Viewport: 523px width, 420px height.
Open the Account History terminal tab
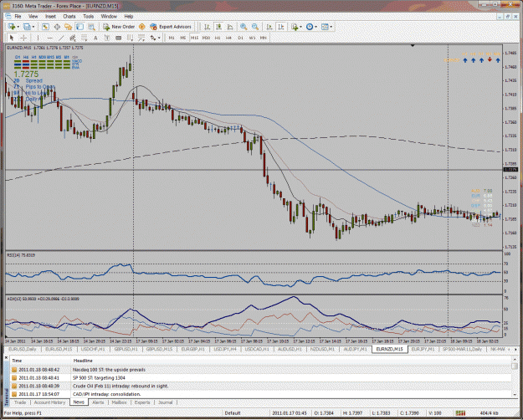(49, 402)
